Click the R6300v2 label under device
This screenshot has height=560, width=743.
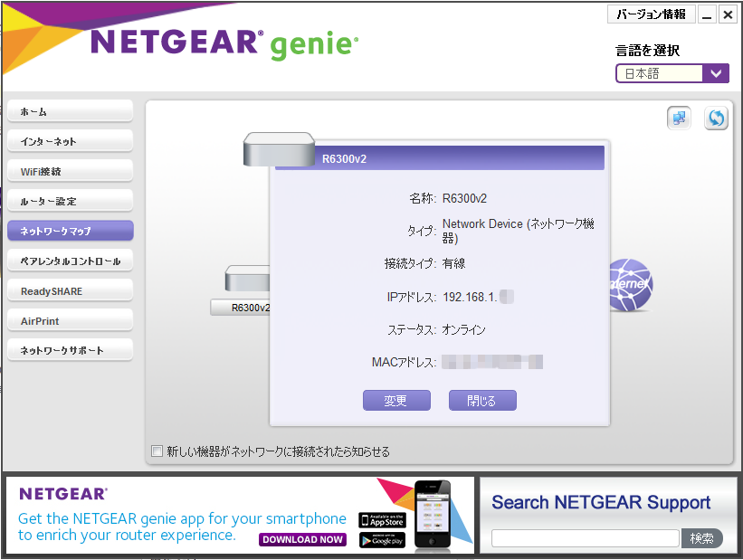pos(241,308)
